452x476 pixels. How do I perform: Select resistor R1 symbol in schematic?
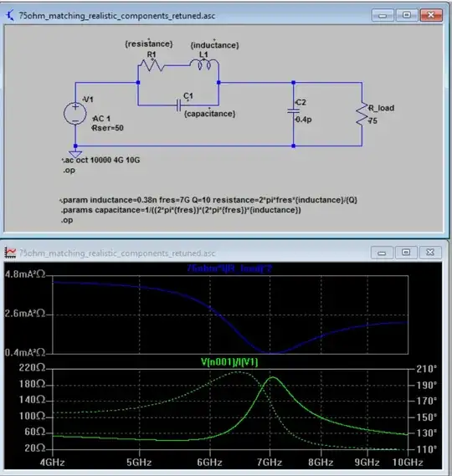(152, 65)
